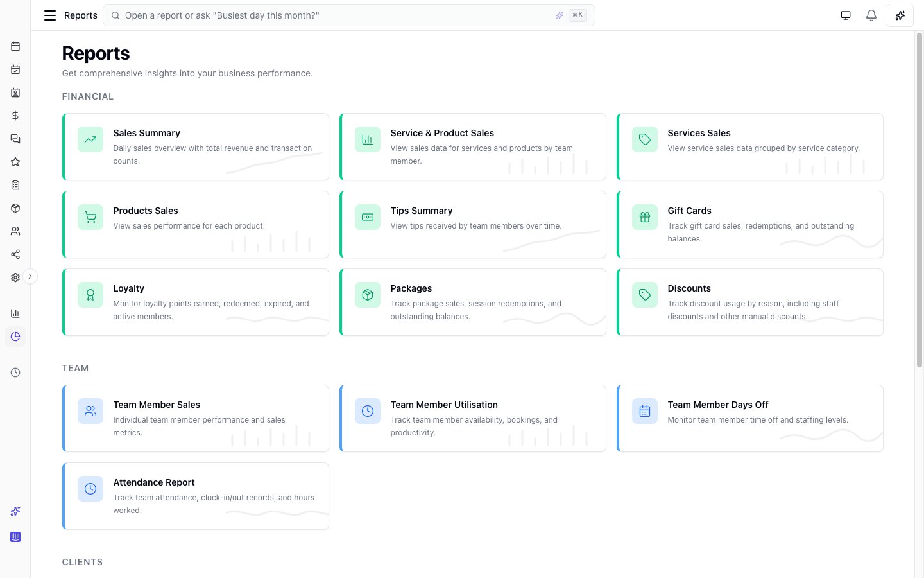The image size is (924, 578).
Task: Open the Products Sales report card
Action: [196, 225]
